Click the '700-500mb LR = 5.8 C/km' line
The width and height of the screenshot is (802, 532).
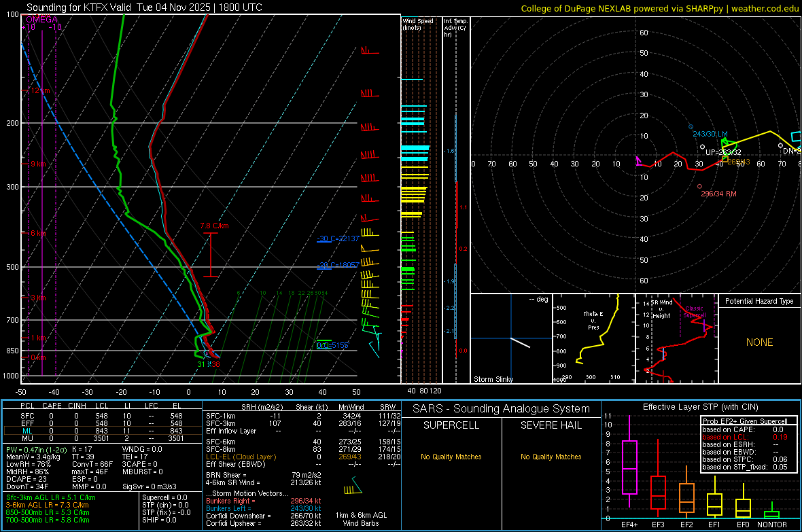[48, 520]
